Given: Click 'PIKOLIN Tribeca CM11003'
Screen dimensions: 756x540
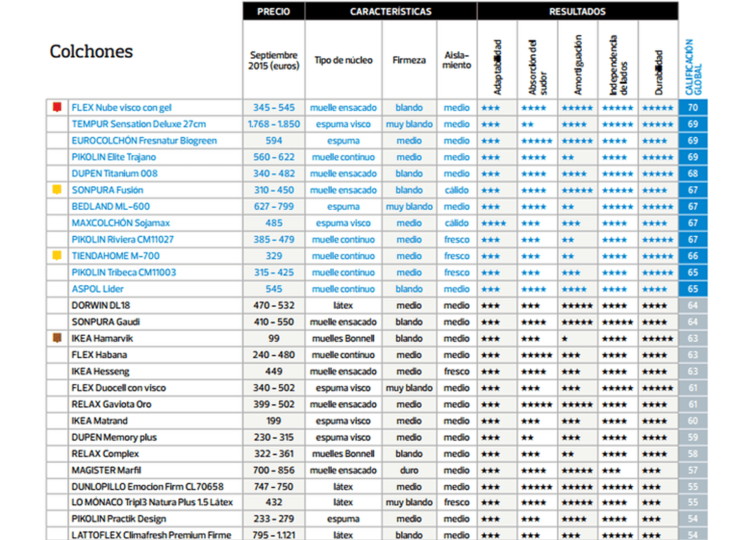Looking at the screenshot, I should (x=124, y=272).
